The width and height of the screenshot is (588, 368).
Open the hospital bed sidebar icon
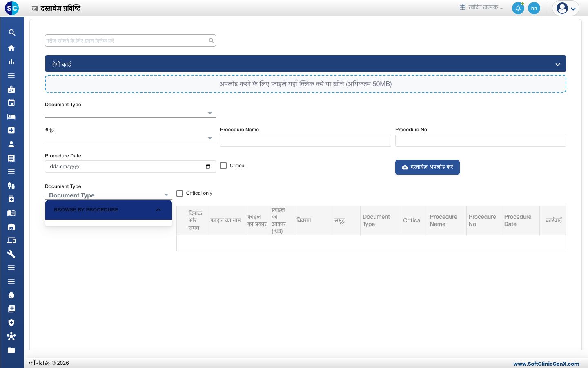tap(11, 117)
